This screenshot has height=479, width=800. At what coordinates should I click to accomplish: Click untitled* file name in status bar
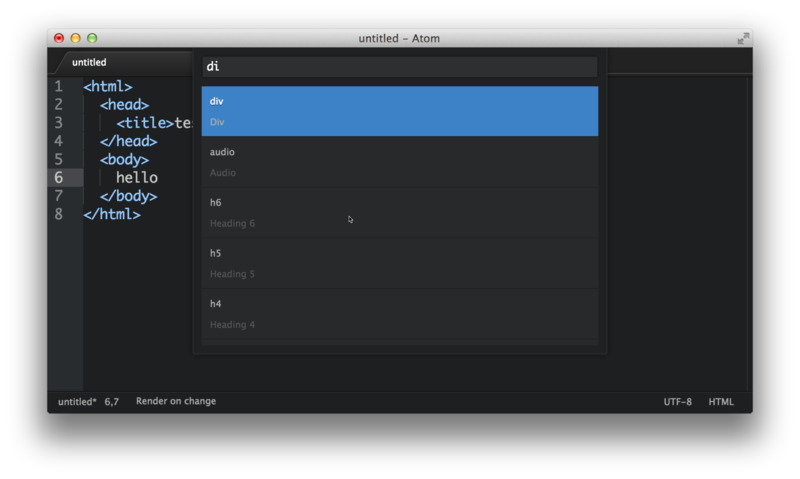pyautogui.click(x=77, y=402)
